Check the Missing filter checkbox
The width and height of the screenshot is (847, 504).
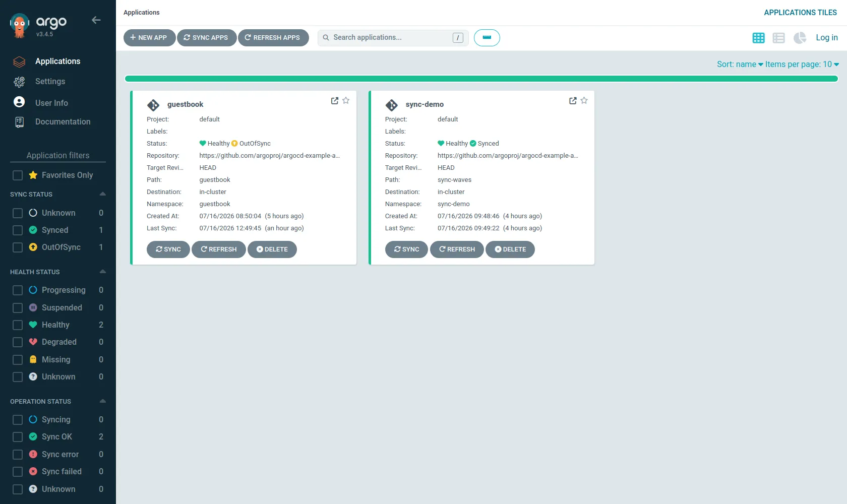click(x=18, y=360)
